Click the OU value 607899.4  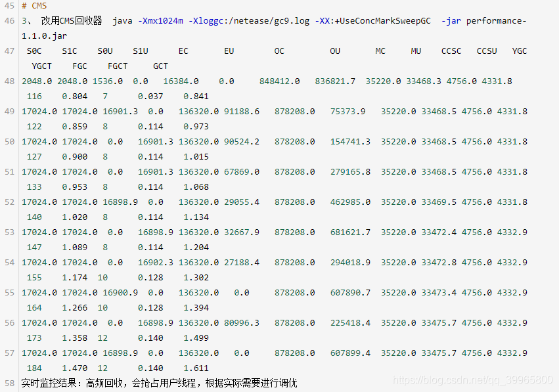pyautogui.click(x=350, y=353)
